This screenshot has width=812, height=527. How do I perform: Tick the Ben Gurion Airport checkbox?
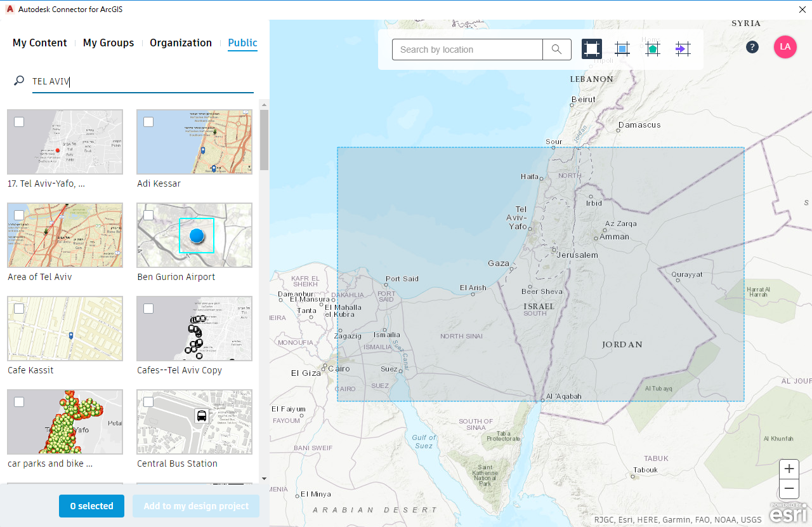148,215
